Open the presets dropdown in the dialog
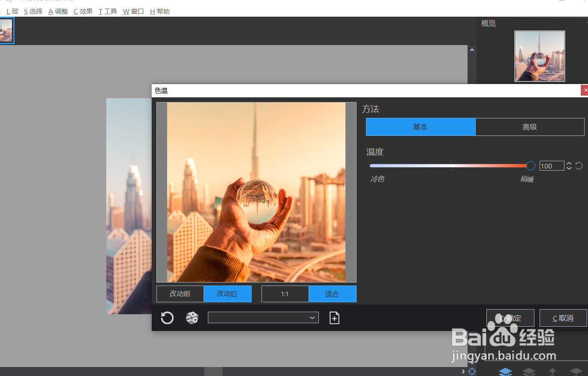588x376 pixels. pos(263,318)
